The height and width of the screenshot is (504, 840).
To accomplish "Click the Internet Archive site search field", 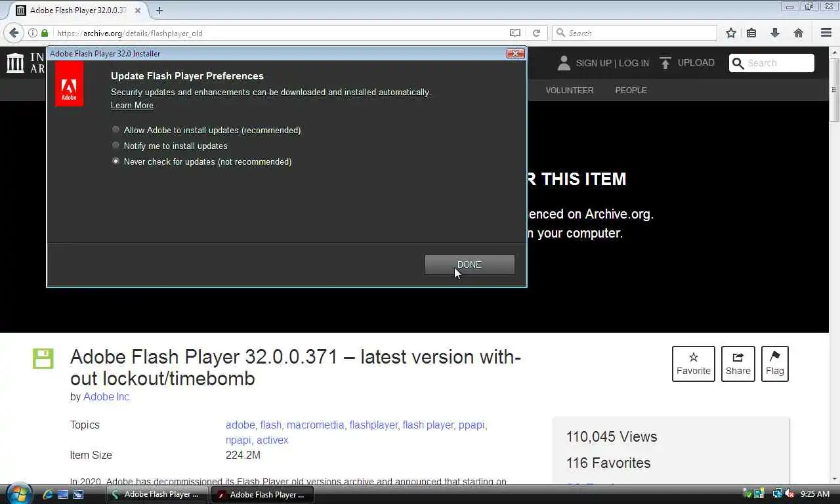I will tap(772, 63).
